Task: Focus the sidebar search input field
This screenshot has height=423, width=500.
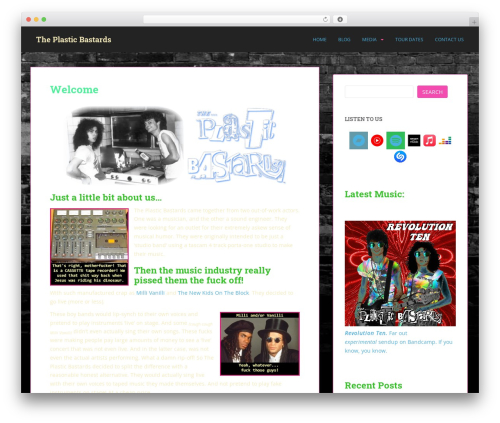Action: click(x=379, y=92)
